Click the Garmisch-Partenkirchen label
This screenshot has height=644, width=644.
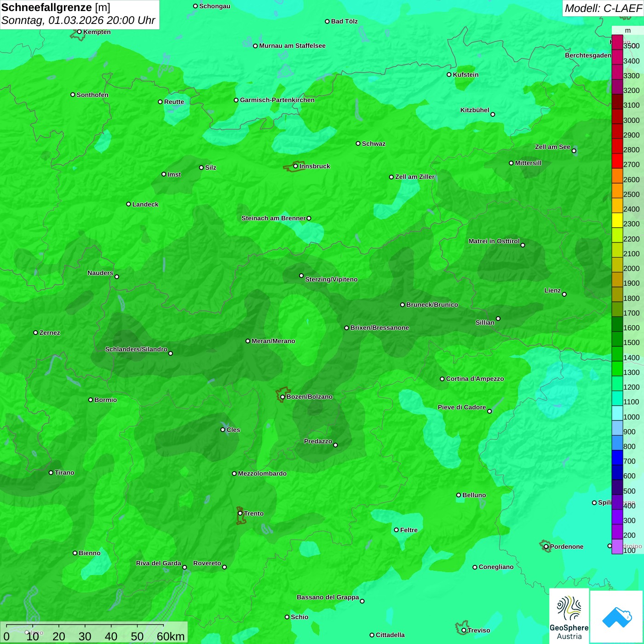277,100
